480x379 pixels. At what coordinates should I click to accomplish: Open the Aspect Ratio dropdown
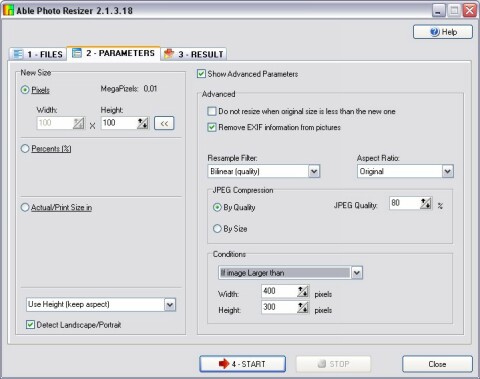pos(447,171)
